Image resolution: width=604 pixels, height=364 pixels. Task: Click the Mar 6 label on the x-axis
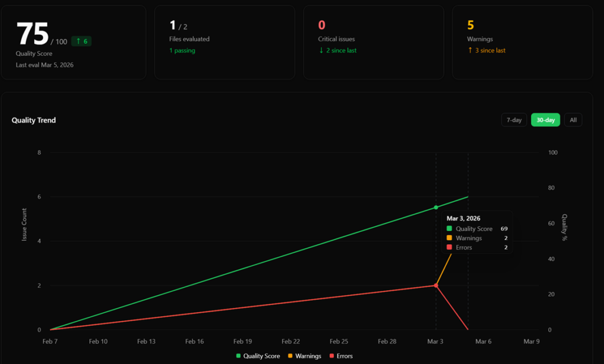(483, 342)
